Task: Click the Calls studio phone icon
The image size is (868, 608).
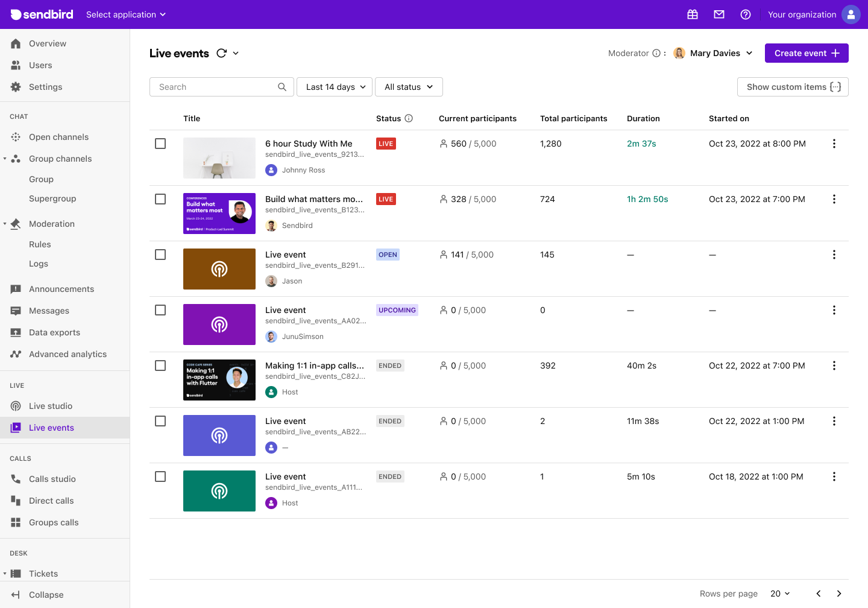Action: tap(16, 479)
